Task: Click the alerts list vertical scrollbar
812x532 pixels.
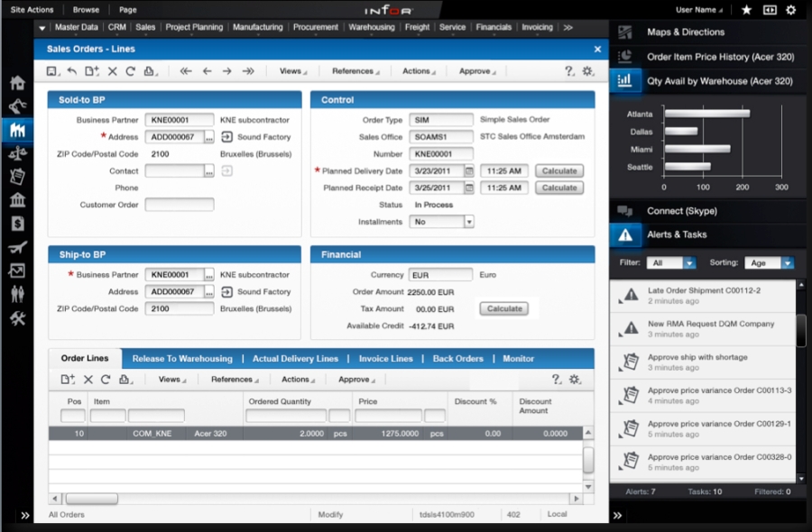Action: [x=801, y=331]
